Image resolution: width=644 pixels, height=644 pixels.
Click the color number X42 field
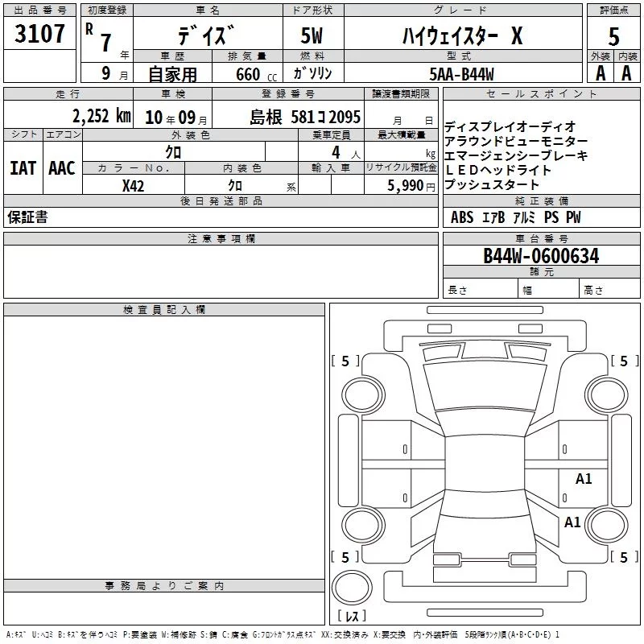[133, 186]
